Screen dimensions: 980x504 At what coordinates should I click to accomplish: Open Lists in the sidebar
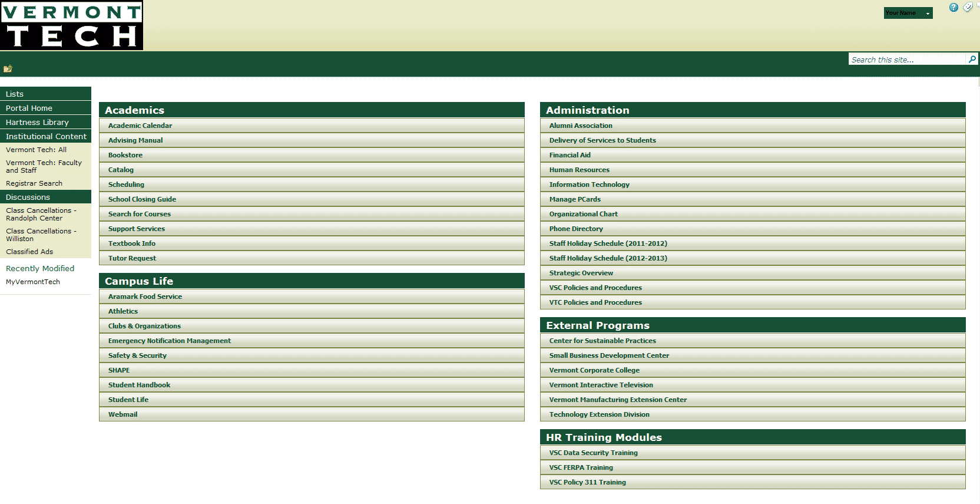point(45,94)
